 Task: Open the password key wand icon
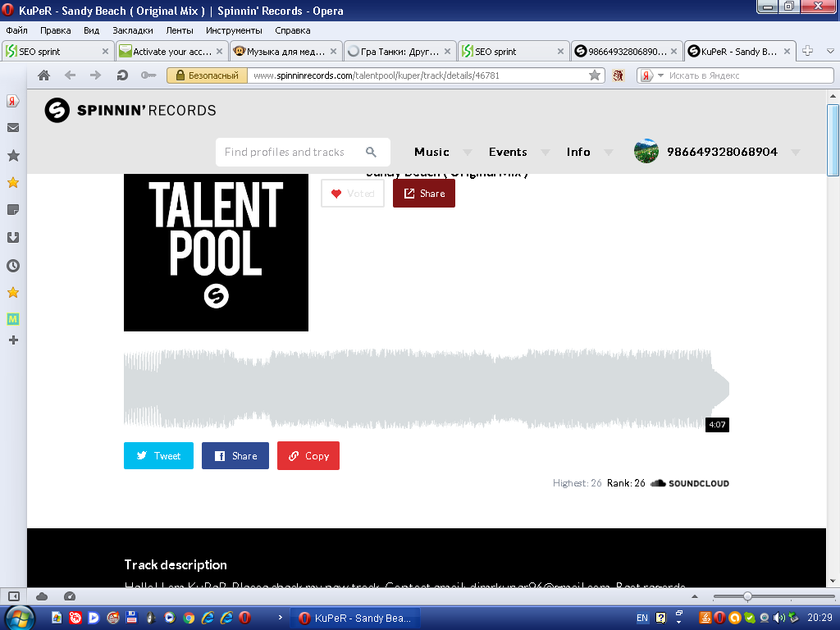pyautogui.click(x=148, y=75)
